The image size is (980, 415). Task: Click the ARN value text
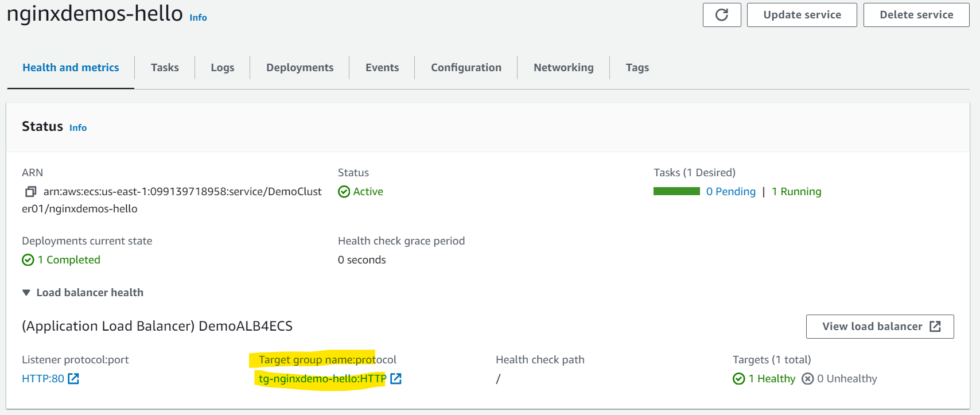click(172, 200)
